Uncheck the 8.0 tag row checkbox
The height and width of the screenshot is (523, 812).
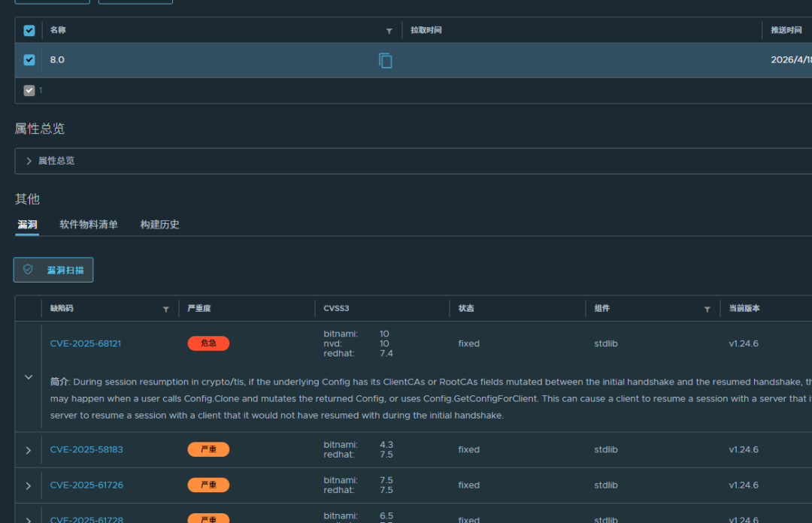click(29, 59)
